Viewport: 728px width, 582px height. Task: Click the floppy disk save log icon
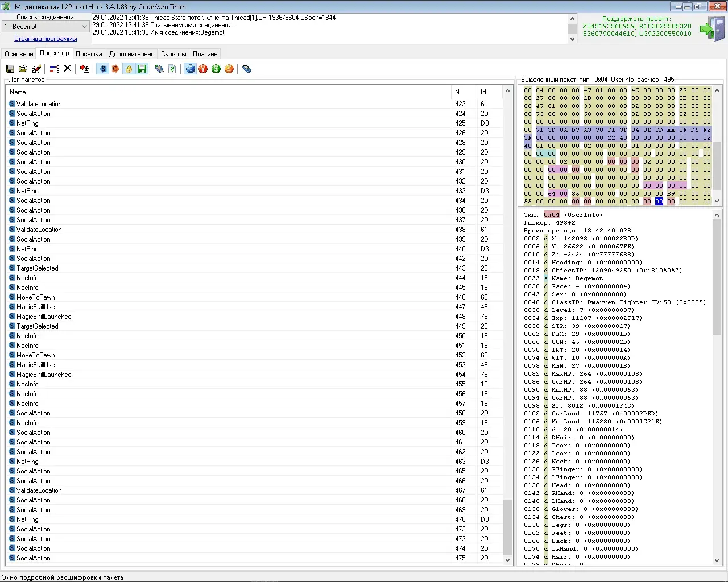click(10, 69)
